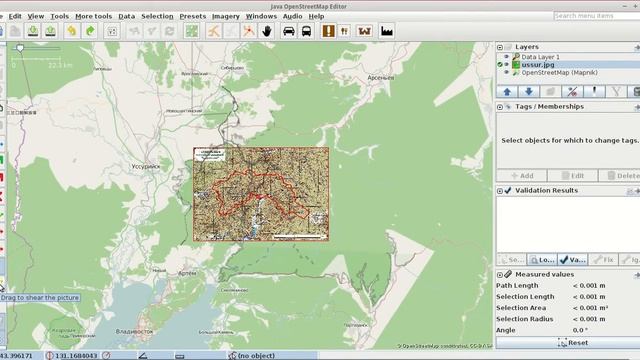Click the exclamation layer button in Layers panel
Image resolution: width=640 pixels, height=360 pixels.
click(x=594, y=92)
